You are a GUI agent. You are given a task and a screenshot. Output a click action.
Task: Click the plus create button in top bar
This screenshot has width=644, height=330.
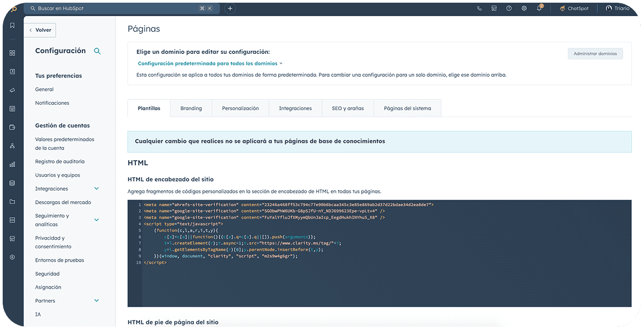coord(230,9)
